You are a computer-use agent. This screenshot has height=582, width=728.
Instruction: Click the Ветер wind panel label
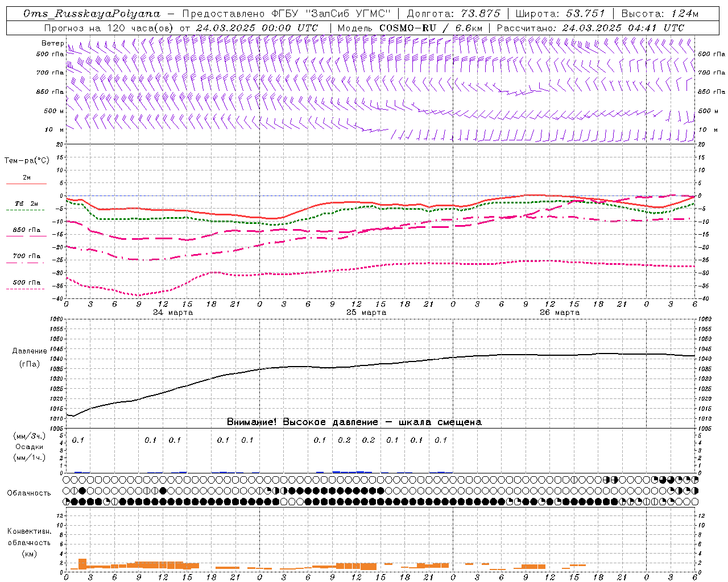pos(52,43)
